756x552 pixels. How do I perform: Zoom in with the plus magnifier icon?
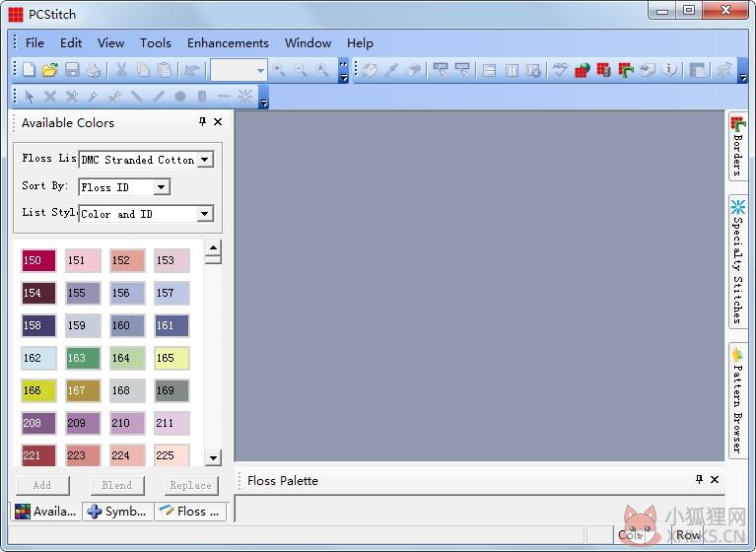(x=279, y=70)
